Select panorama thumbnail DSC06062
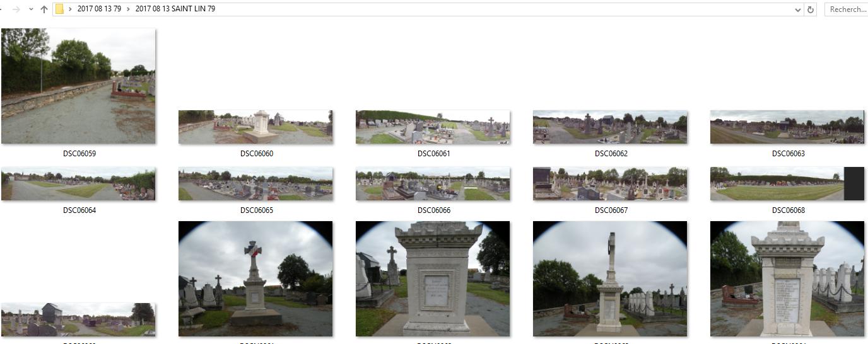Screen dimensions: 868x344 [x=610, y=127]
